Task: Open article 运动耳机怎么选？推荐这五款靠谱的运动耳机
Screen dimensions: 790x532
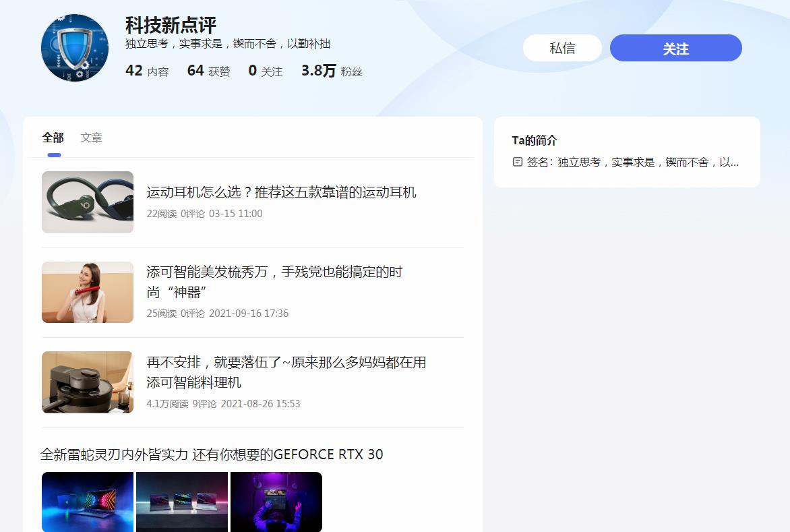Action: pyautogui.click(x=281, y=192)
